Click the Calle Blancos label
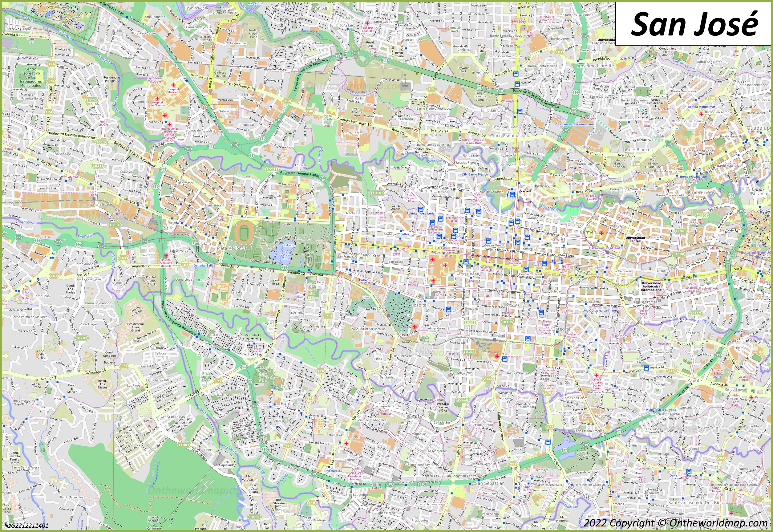The height and width of the screenshot is (532, 773). 639,150
